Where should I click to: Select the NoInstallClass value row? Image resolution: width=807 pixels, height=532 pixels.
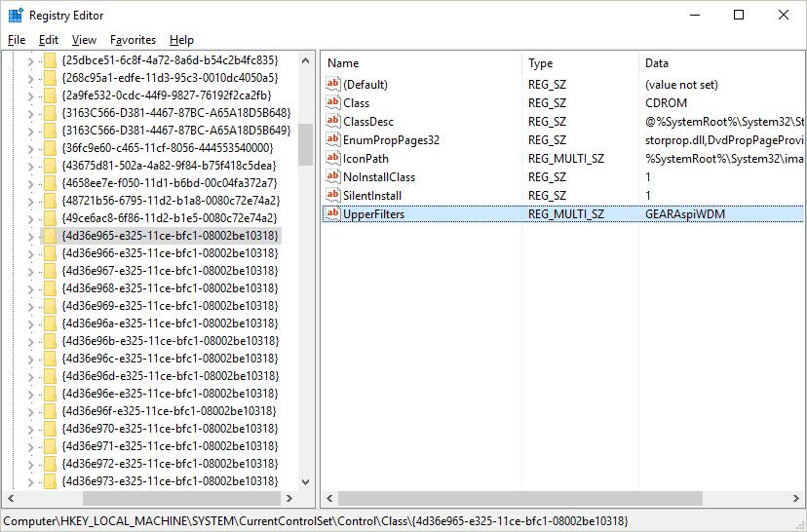[x=379, y=177]
